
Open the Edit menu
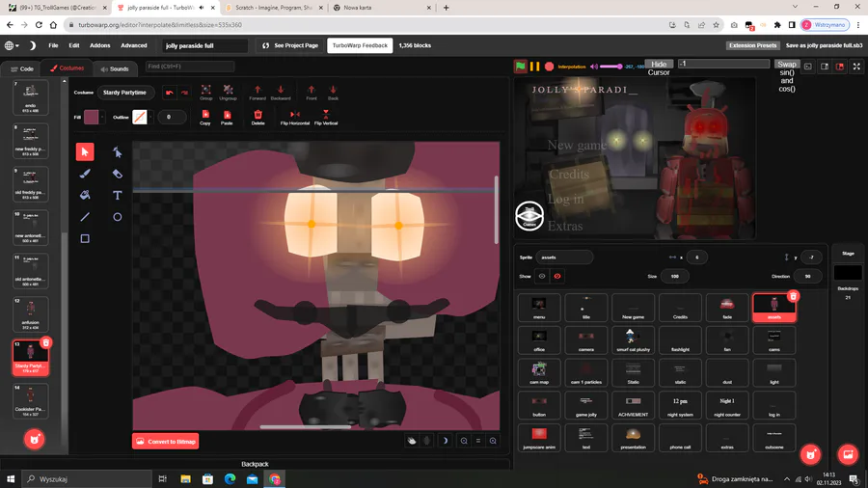(73, 45)
